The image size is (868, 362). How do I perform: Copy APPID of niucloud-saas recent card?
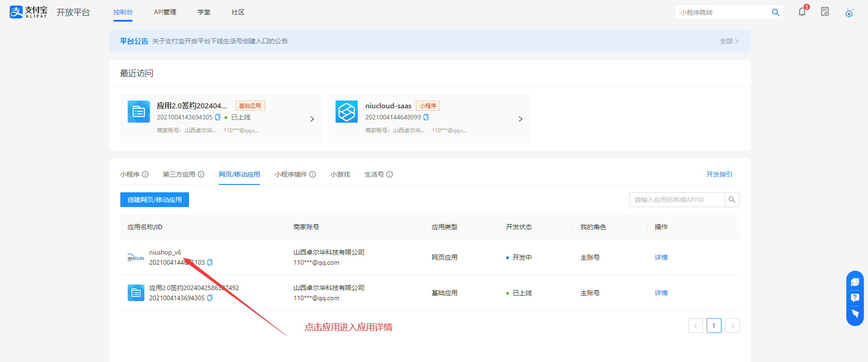pos(426,117)
